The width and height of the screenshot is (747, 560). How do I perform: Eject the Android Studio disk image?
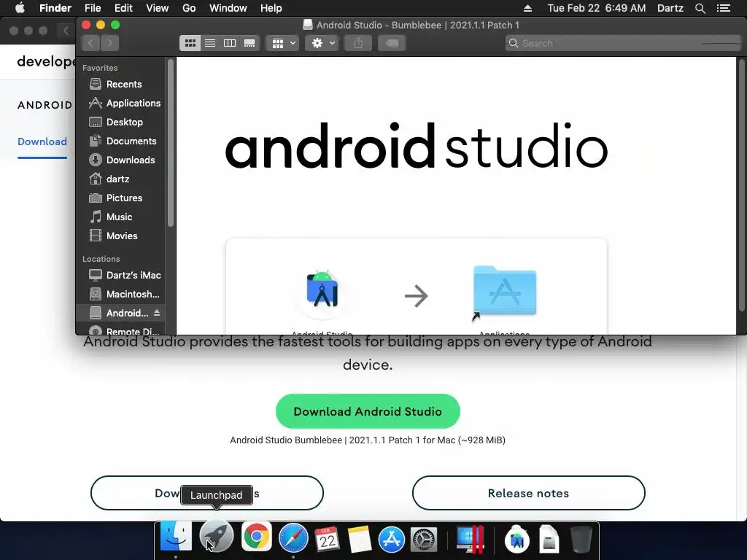pos(157,313)
